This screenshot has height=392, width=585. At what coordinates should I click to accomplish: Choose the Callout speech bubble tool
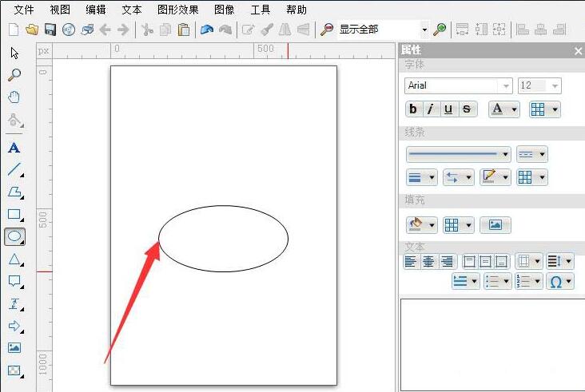tap(14, 281)
